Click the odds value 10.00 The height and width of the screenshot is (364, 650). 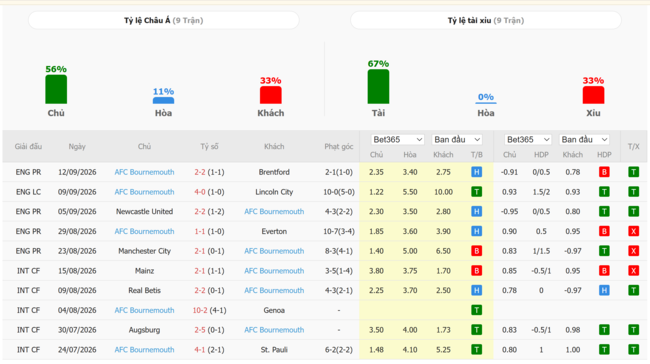(443, 192)
